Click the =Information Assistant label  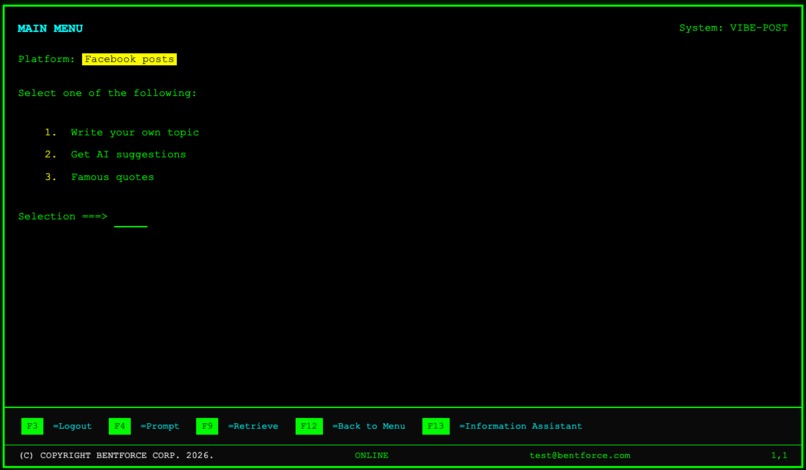[x=521, y=426]
